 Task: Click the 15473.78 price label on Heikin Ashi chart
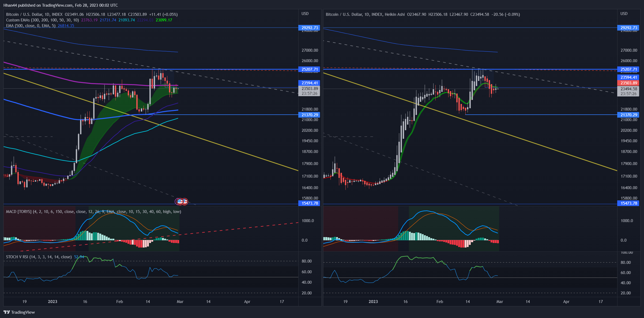coord(628,203)
